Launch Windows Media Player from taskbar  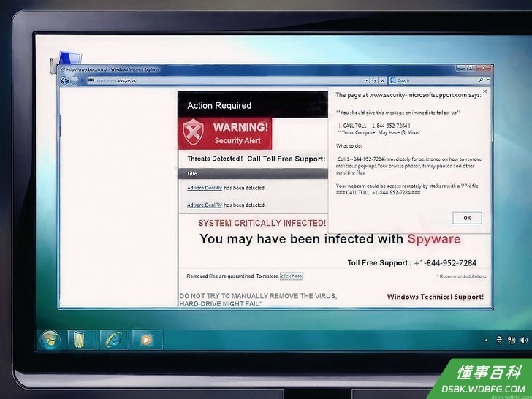pyautogui.click(x=147, y=340)
